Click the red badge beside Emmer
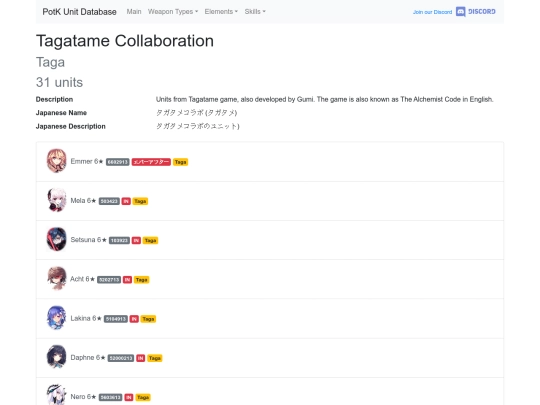This screenshot has width=540, height=405. tap(151, 162)
